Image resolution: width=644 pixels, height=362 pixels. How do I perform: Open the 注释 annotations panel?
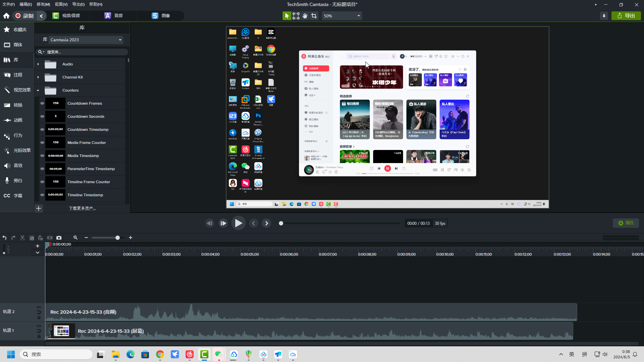coord(17,75)
